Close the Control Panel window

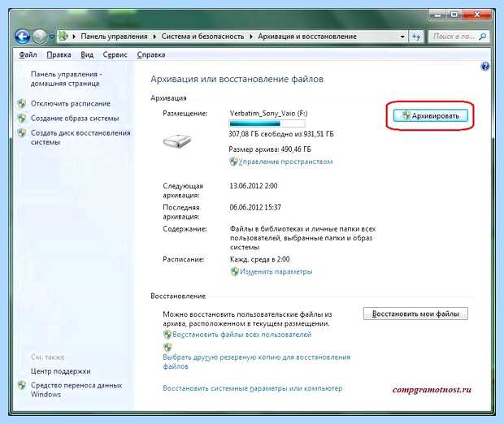(477, 15)
